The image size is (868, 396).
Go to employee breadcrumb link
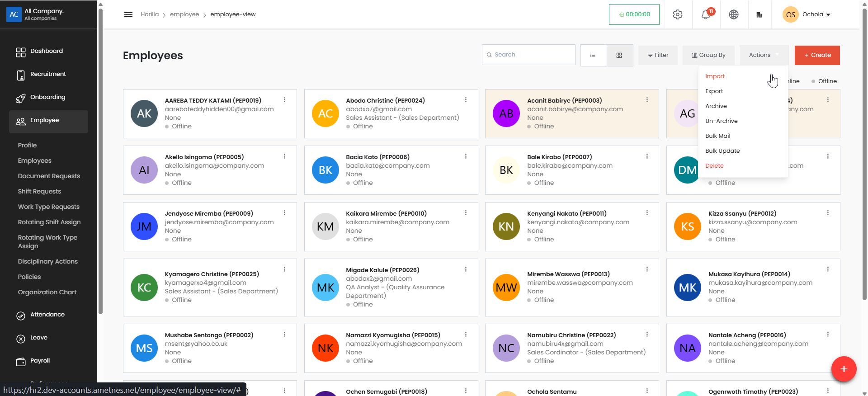coord(184,14)
